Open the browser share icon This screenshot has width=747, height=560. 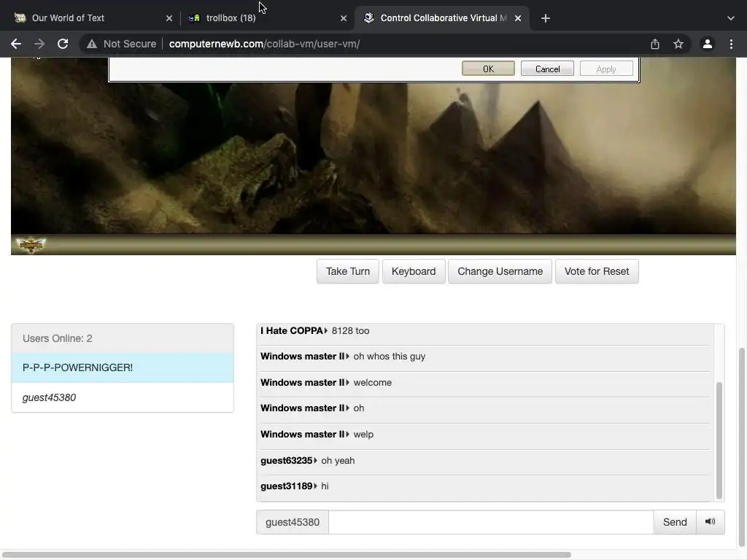(655, 44)
